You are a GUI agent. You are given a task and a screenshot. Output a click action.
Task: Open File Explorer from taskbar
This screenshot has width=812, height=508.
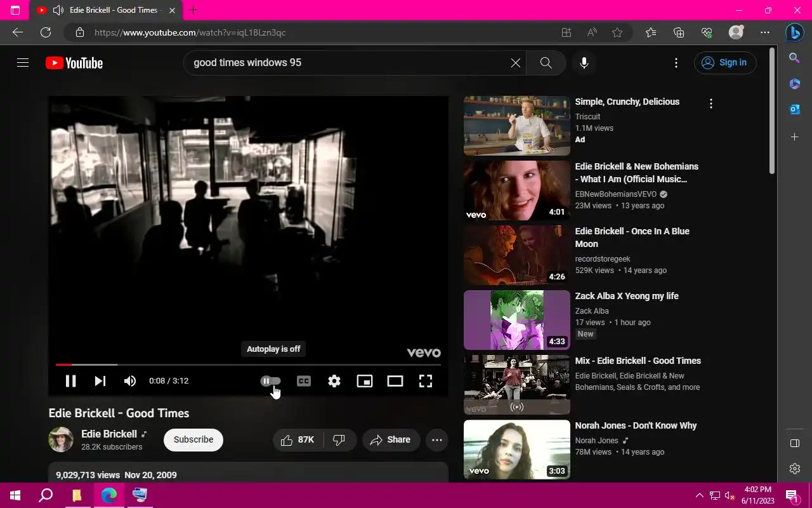(77, 495)
